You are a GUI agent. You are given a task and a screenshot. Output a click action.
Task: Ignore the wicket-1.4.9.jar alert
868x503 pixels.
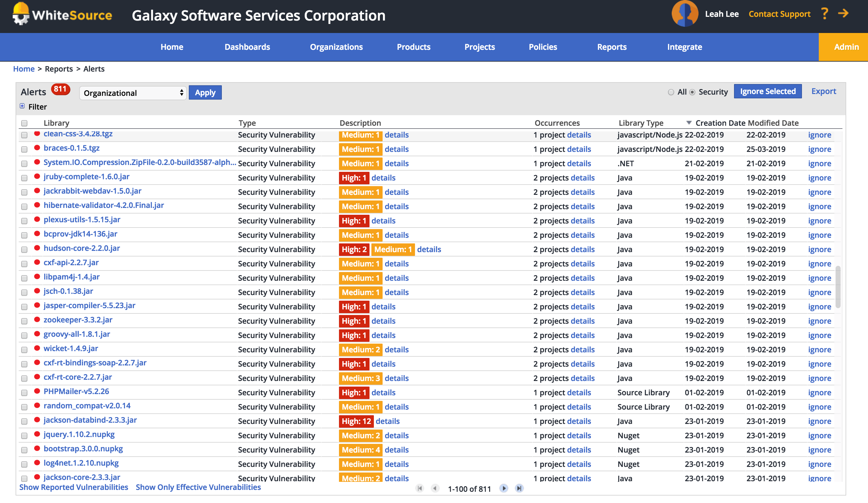click(819, 350)
